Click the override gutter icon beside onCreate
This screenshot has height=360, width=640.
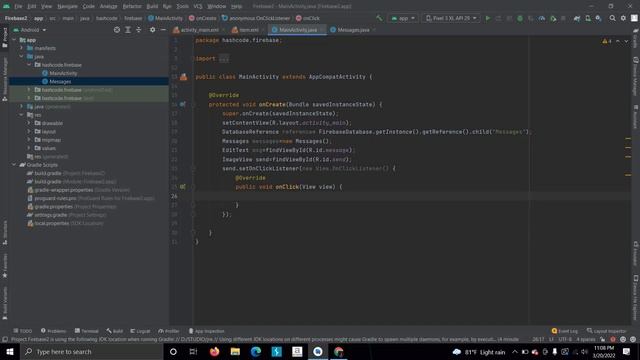point(182,104)
